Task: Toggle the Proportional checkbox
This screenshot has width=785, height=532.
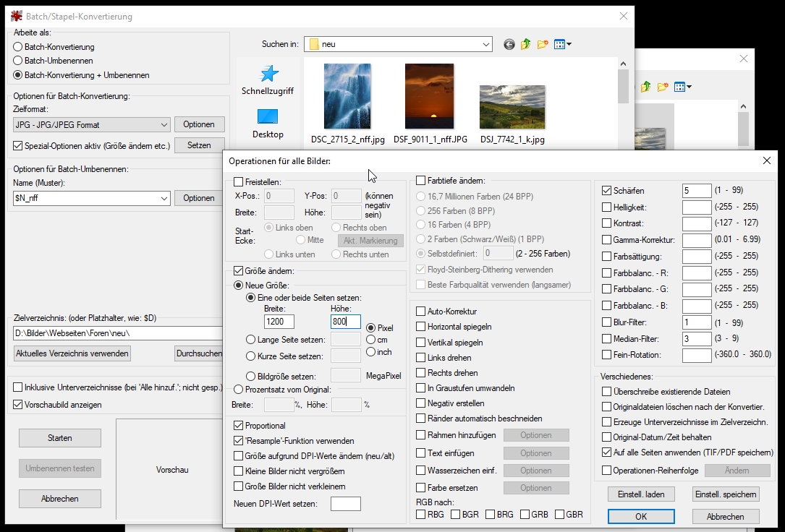Action: point(238,426)
